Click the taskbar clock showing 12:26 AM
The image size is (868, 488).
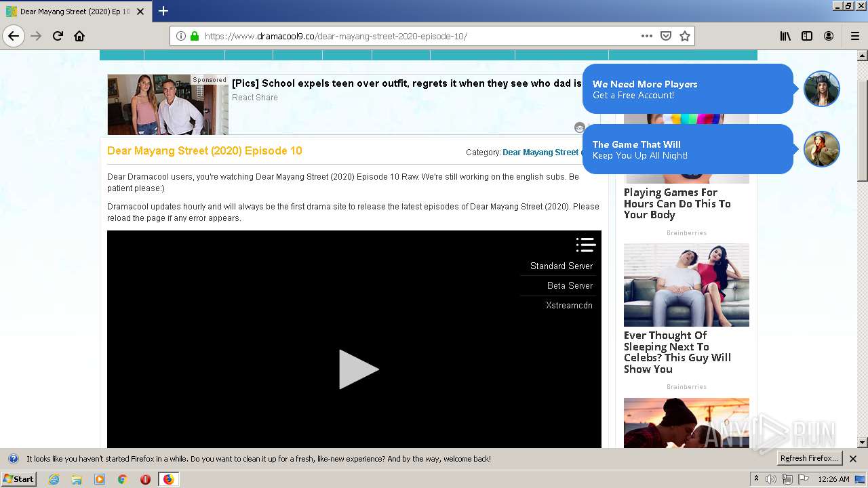(x=833, y=479)
